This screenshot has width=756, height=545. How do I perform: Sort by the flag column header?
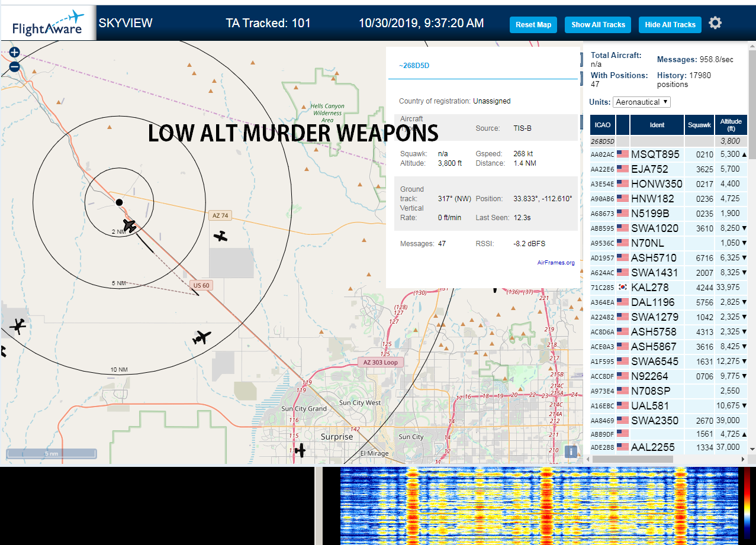pos(623,125)
